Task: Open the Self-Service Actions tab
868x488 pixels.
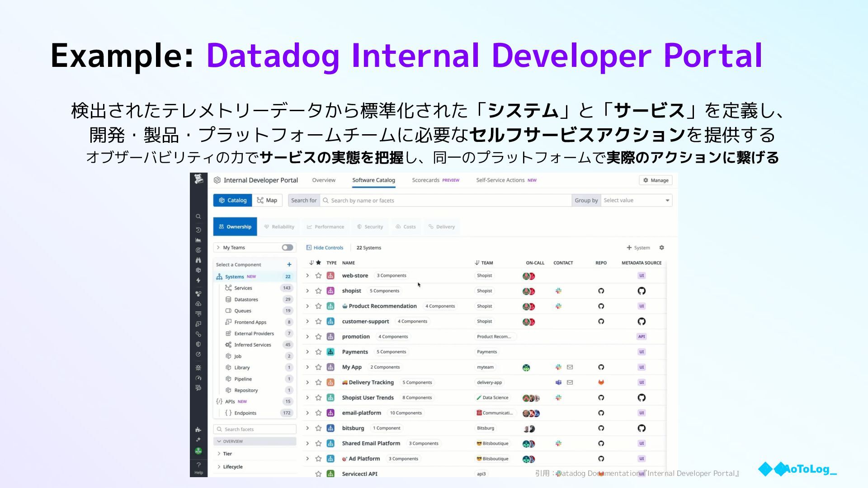Action: pos(506,180)
